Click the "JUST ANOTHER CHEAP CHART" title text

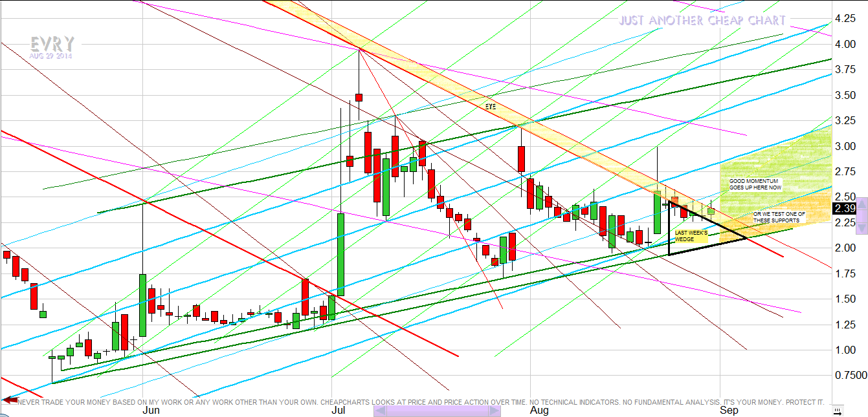tap(702, 21)
